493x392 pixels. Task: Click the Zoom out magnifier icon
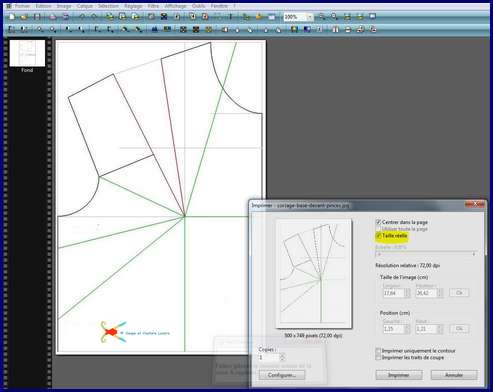[x=334, y=17]
